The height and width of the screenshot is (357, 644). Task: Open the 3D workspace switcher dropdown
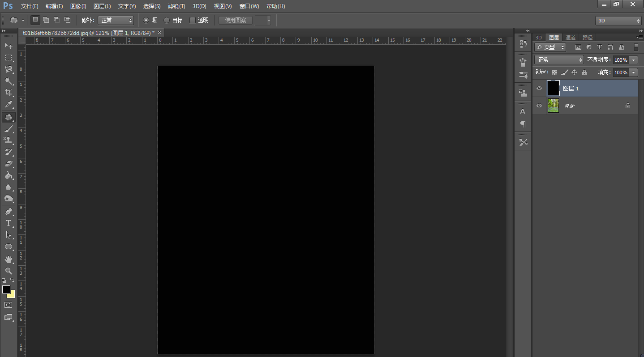click(x=618, y=21)
